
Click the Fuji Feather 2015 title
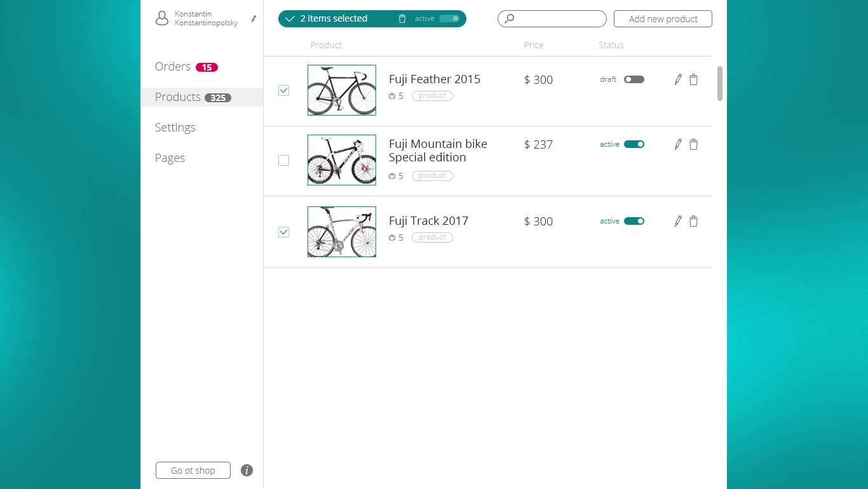pyautogui.click(x=435, y=79)
